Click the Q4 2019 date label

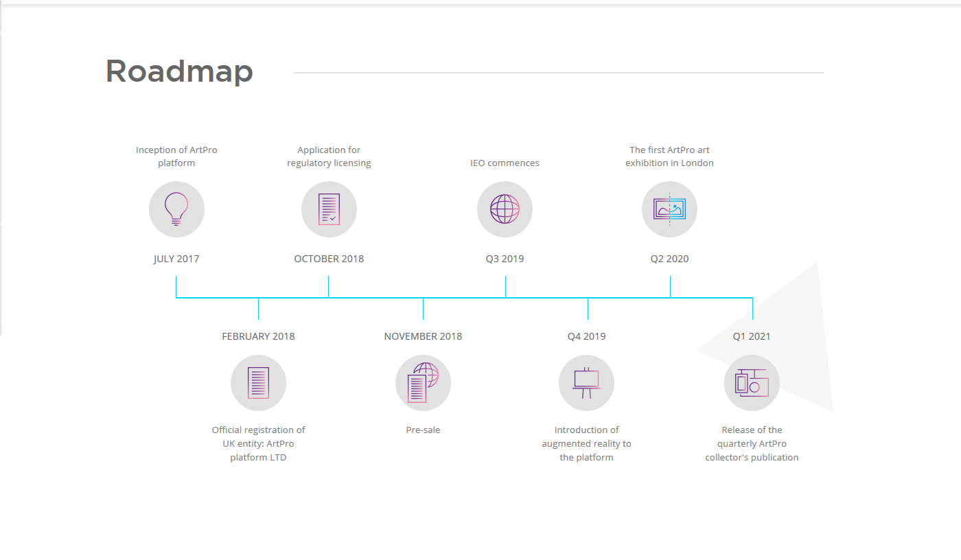click(586, 336)
